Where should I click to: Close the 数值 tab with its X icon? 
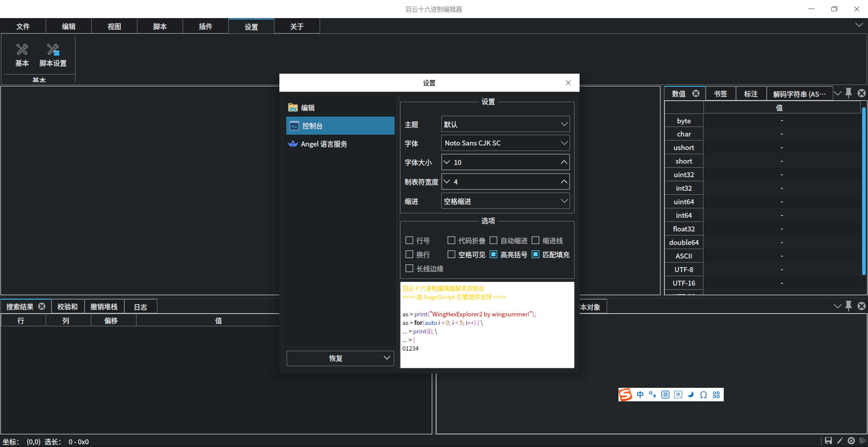coord(696,93)
